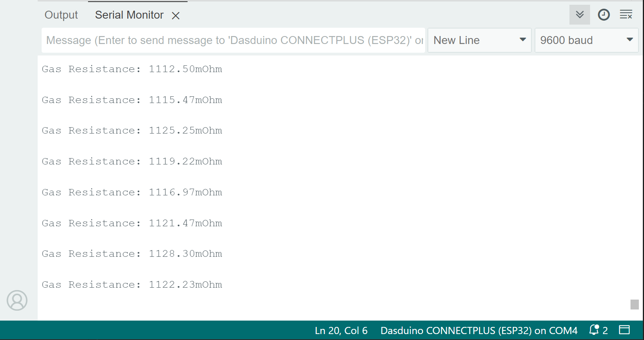Viewport: 644px width, 340px height.
Task: Expand the 9600 baud rate dropdown
Action: pos(586,40)
